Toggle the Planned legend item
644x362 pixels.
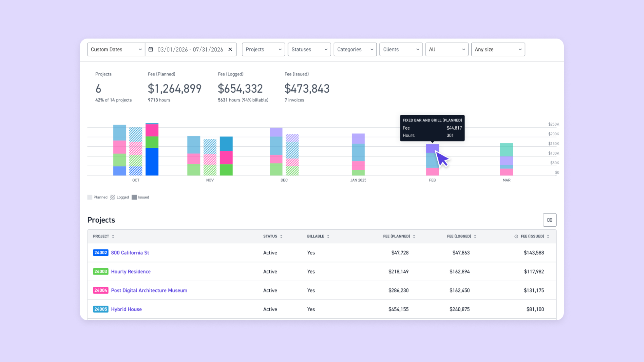[x=97, y=197]
